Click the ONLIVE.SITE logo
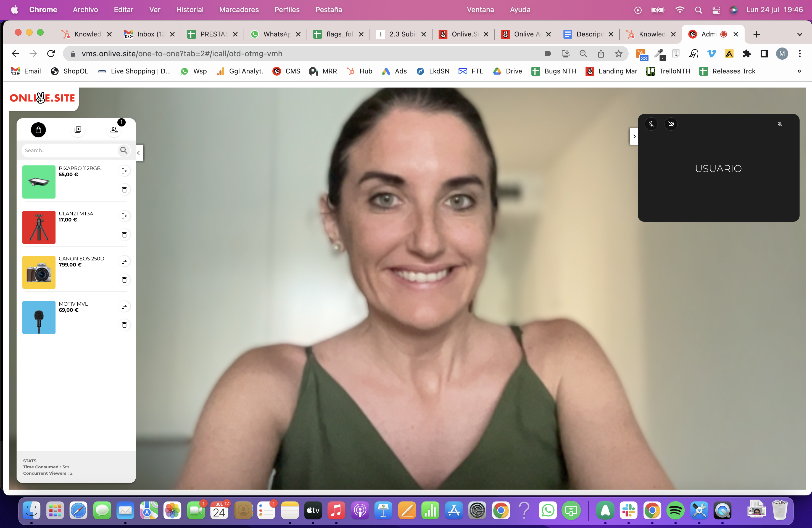The width and height of the screenshot is (812, 528). click(42, 98)
